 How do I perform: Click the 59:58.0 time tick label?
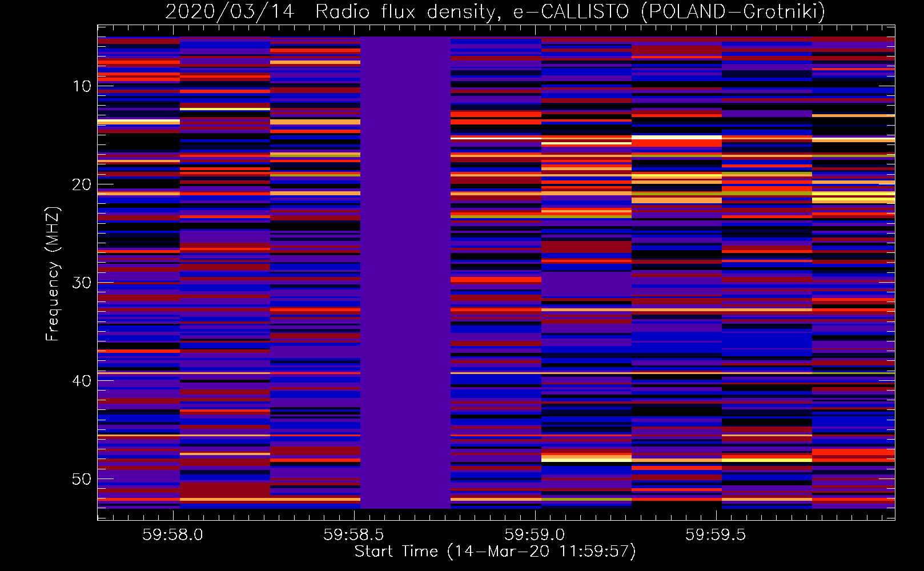(172, 534)
